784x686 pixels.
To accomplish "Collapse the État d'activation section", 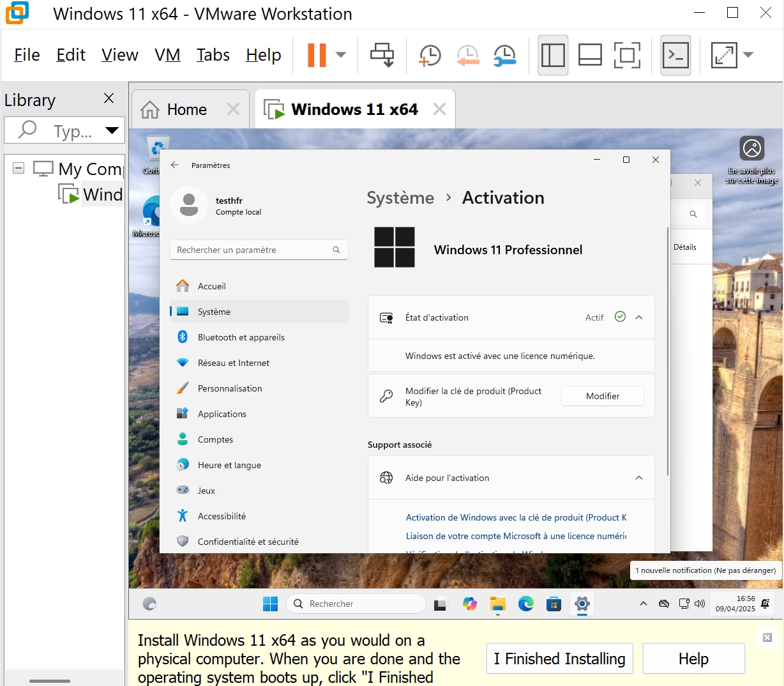I will [x=639, y=317].
